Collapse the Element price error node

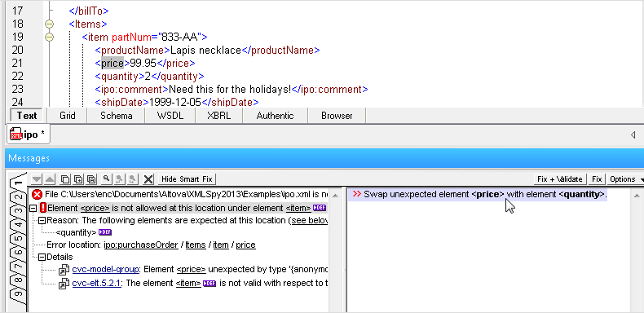[x=33, y=208]
